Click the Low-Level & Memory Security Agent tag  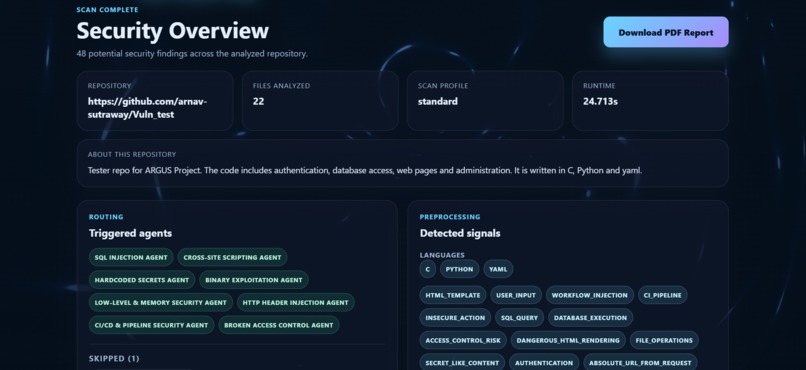[x=160, y=303]
